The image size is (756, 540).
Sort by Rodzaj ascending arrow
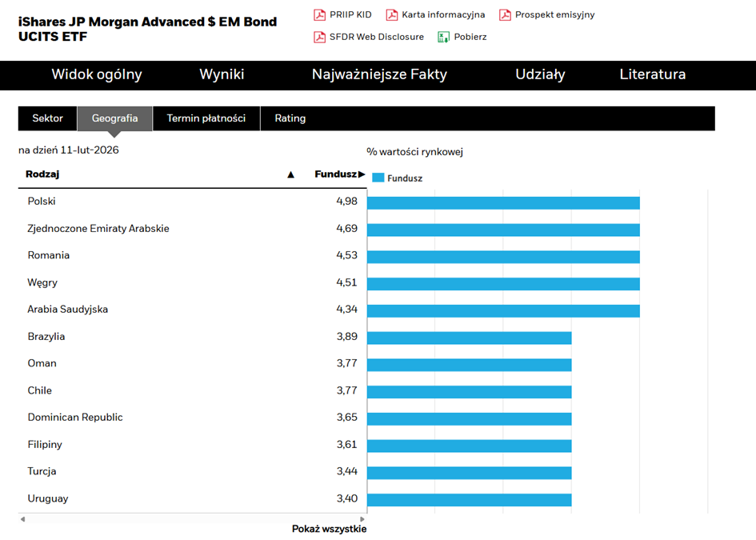click(291, 174)
